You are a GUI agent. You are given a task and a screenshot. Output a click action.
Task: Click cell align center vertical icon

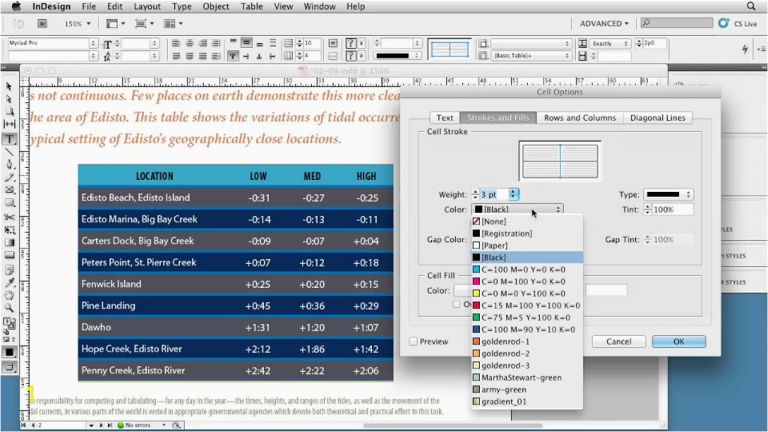[x=246, y=43]
